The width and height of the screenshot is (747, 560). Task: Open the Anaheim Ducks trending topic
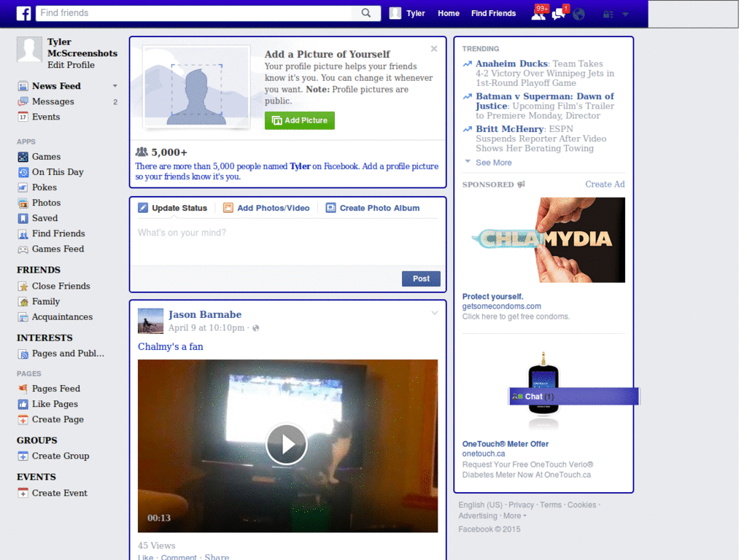511,63
